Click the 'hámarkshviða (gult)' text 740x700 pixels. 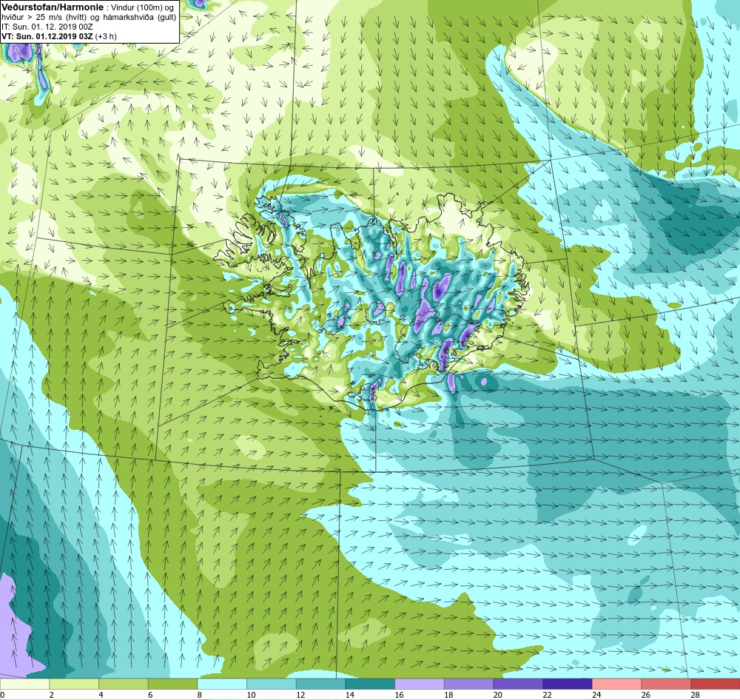[x=140, y=18]
